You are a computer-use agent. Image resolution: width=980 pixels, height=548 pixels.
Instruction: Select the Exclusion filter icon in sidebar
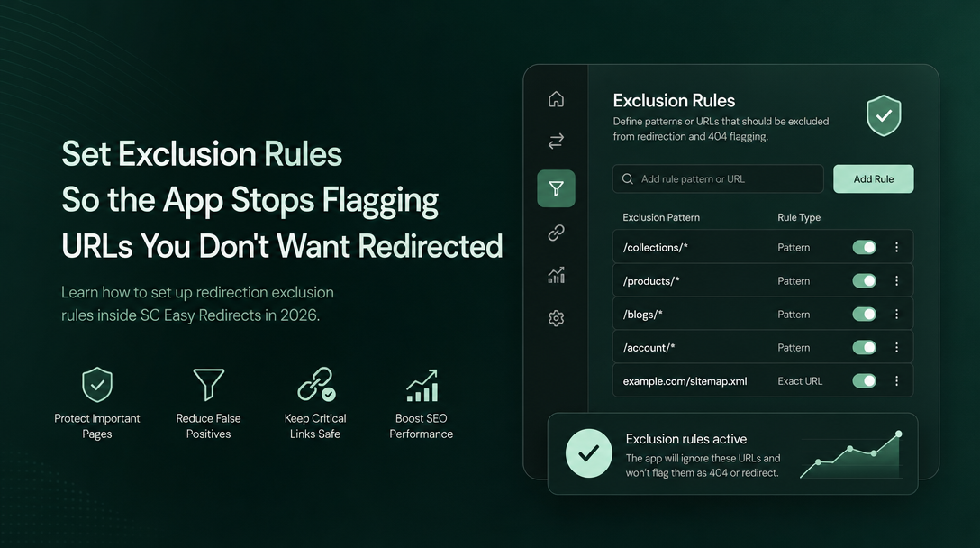point(557,188)
